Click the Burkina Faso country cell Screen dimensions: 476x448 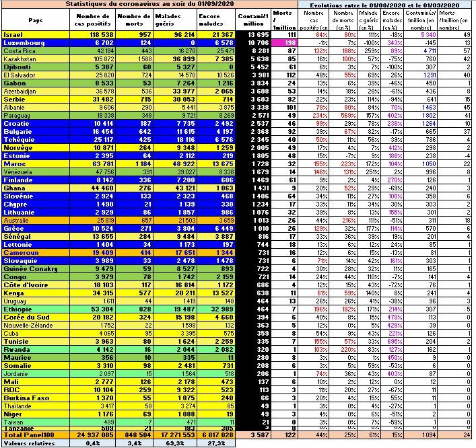[36, 398]
